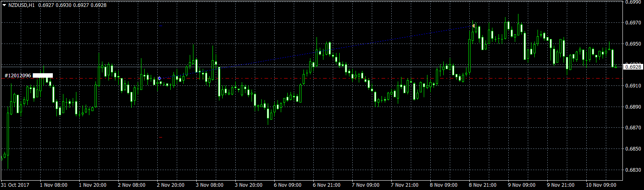Click the NZDUSD,H1 chart symbol label
Screen dimensions: 644x190
click(22, 5)
